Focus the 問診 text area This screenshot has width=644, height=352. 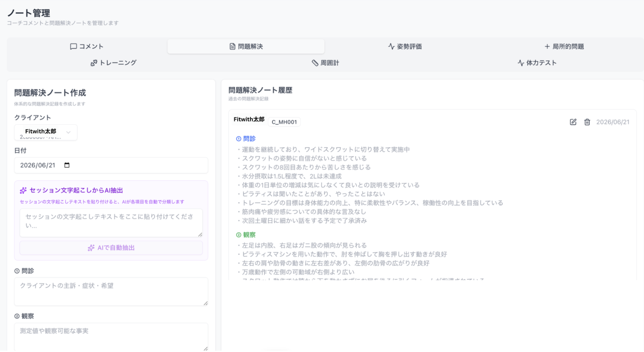111,292
